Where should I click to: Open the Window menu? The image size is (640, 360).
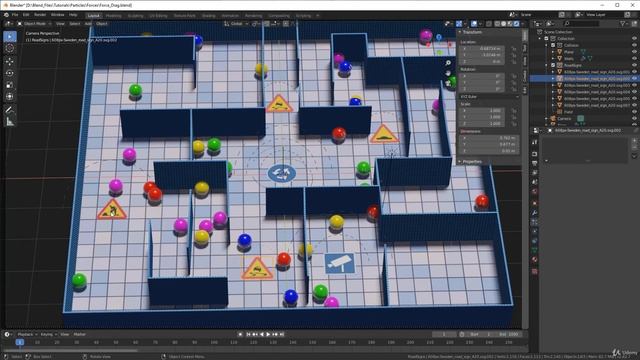[x=58, y=15]
